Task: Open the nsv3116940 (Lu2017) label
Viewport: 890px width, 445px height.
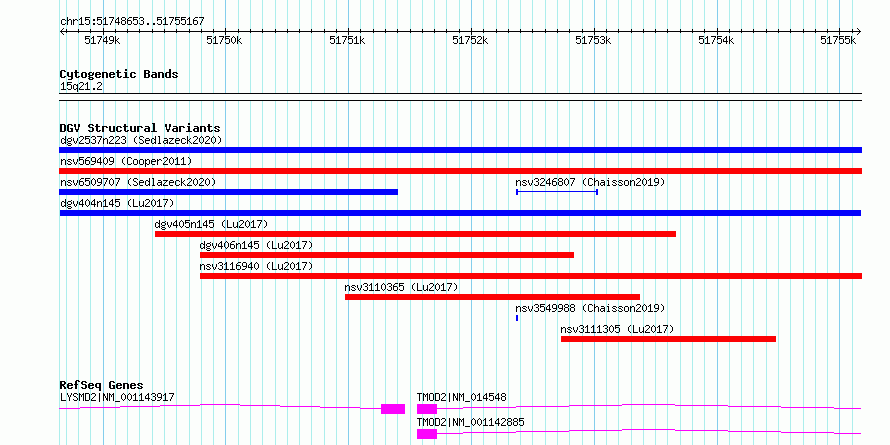Action: (256, 266)
